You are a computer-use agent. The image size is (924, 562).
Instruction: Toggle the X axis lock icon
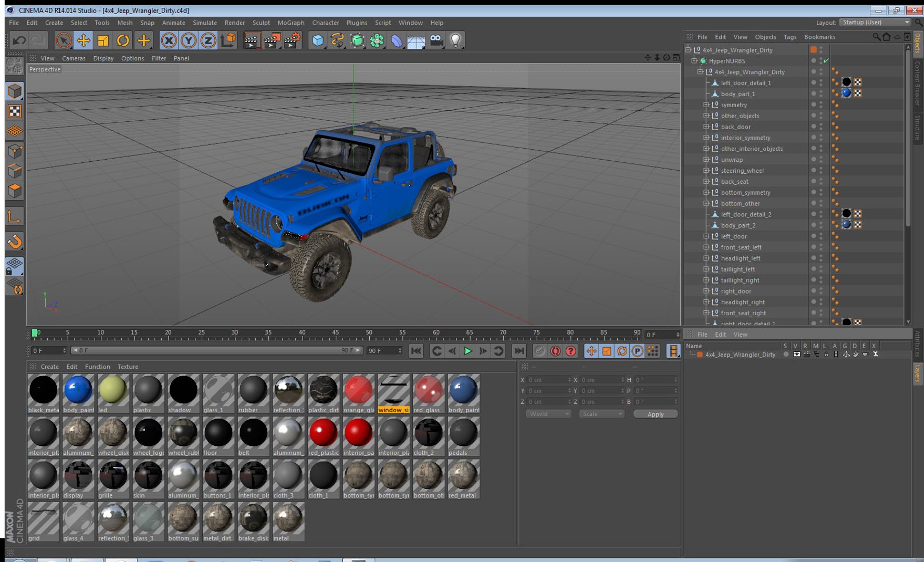pyautogui.click(x=168, y=40)
